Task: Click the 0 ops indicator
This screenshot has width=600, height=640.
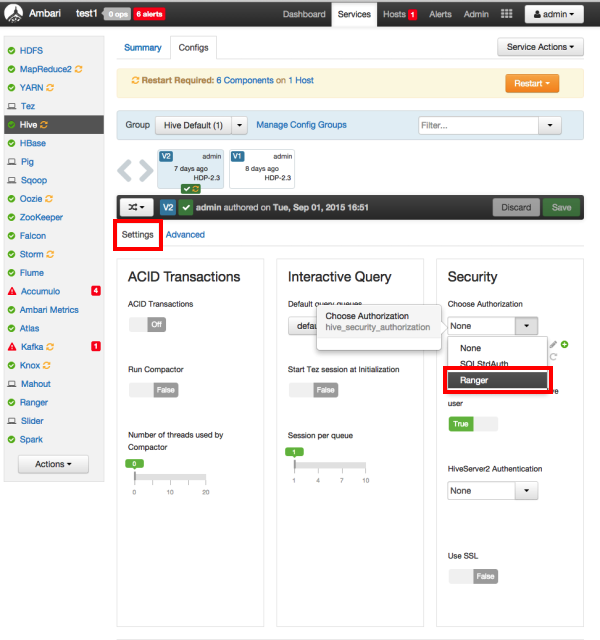Action: [x=118, y=14]
